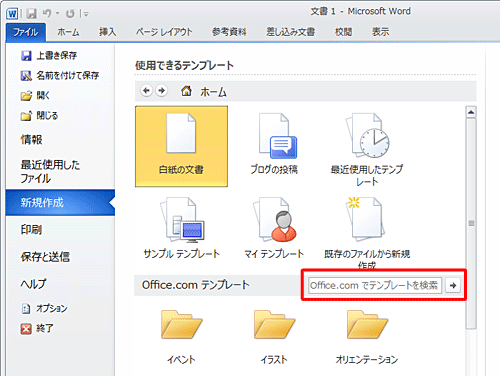The width and height of the screenshot is (500, 376).
Task: Click 終了 to exit Word
Action: point(37,328)
